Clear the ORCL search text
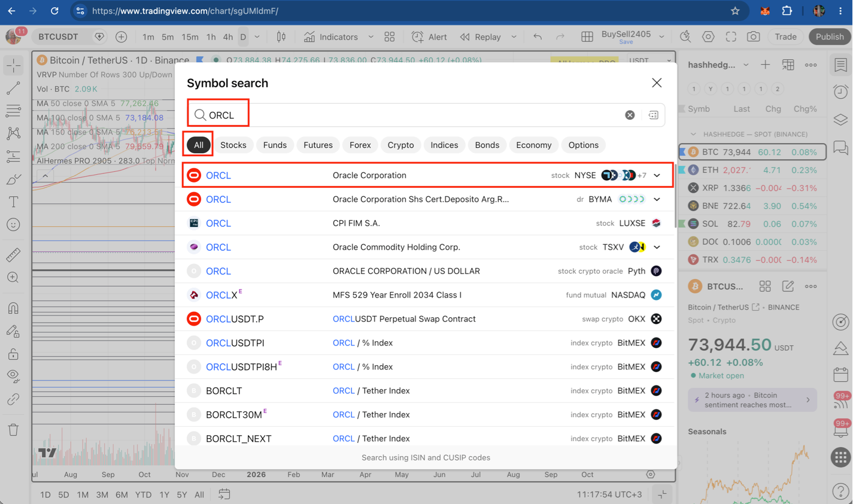This screenshot has width=853, height=504. click(x=630, y=115)
